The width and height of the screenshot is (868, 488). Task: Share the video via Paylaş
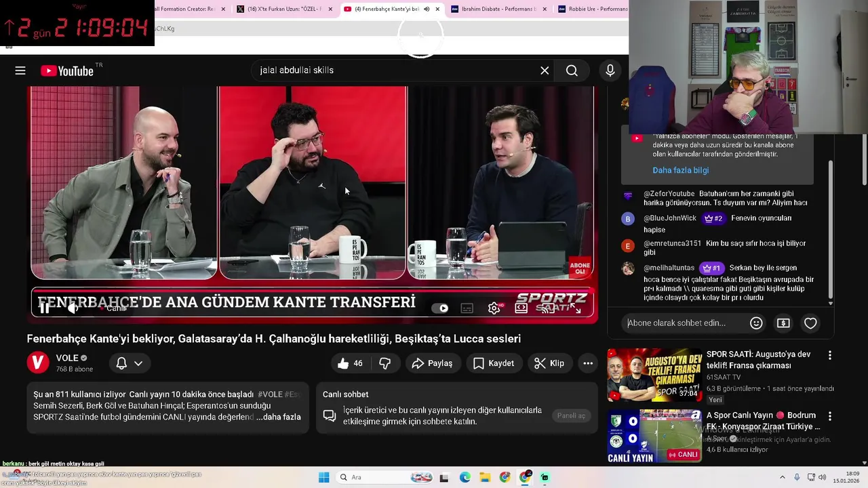point(432,363)
